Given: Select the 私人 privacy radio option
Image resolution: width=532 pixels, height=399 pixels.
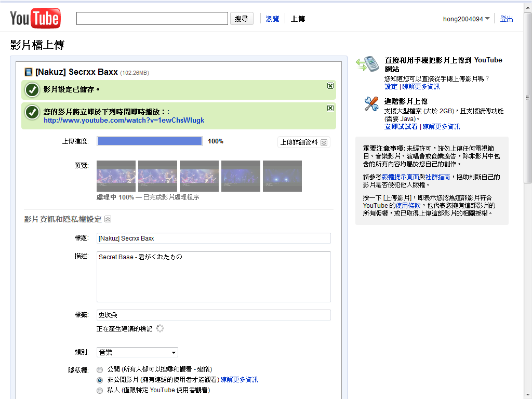Looking at the screenshot, I should click(x=100, y=390).
